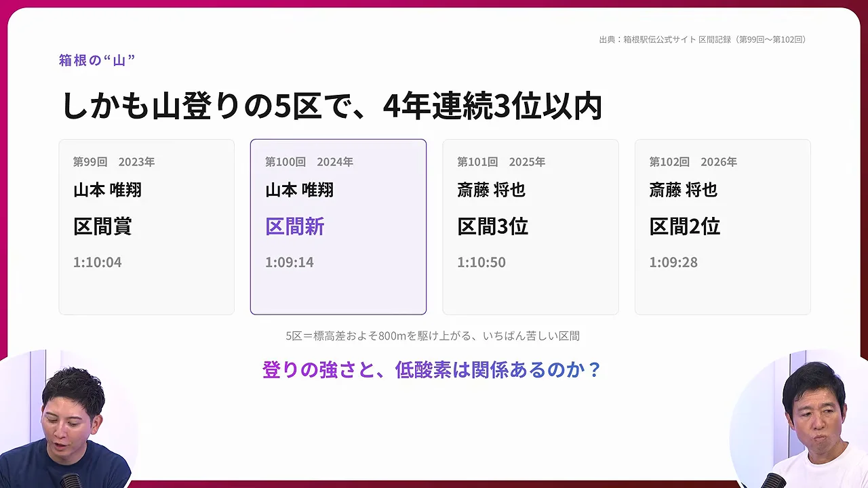Select the highlighted 第100回 2024年 card

(338, 227)
